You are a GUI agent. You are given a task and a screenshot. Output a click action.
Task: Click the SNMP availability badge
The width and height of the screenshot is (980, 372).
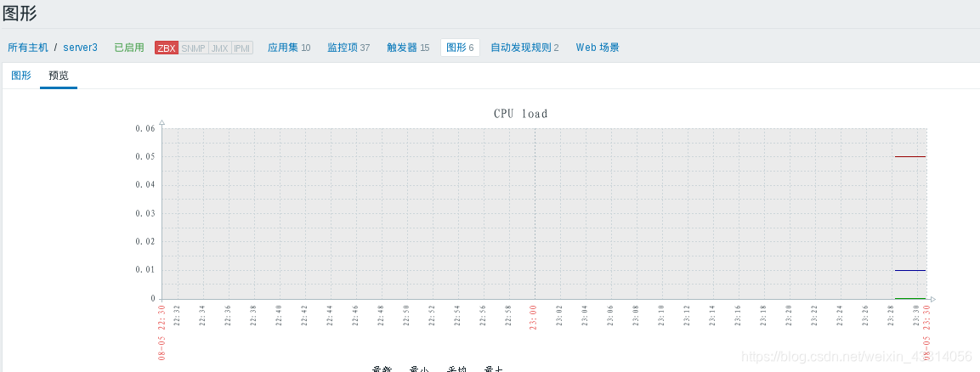tap(194, 48)
